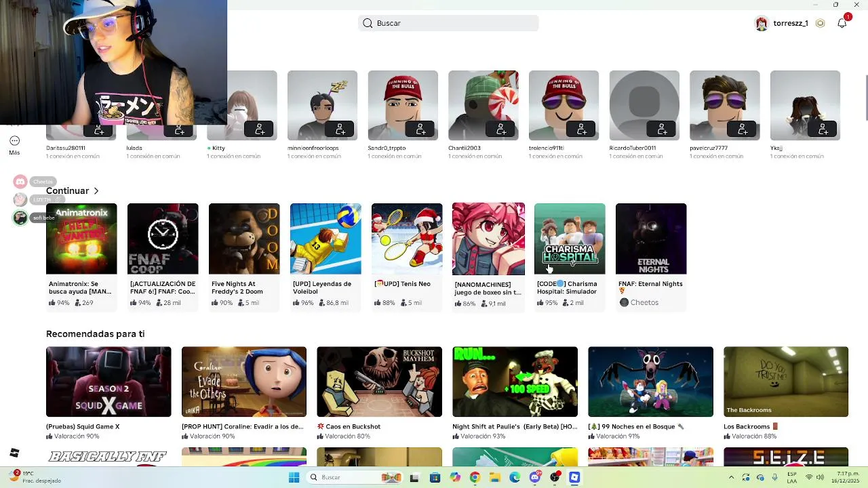Open the Robux balance icon
Screen dimensions: 868x488
pyautogui.click(x=820, y=23)
